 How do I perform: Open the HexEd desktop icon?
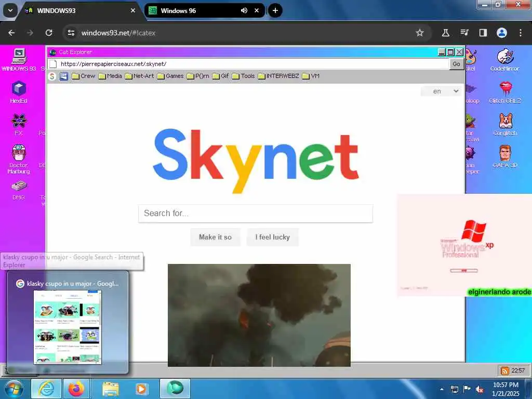(19, 92)
